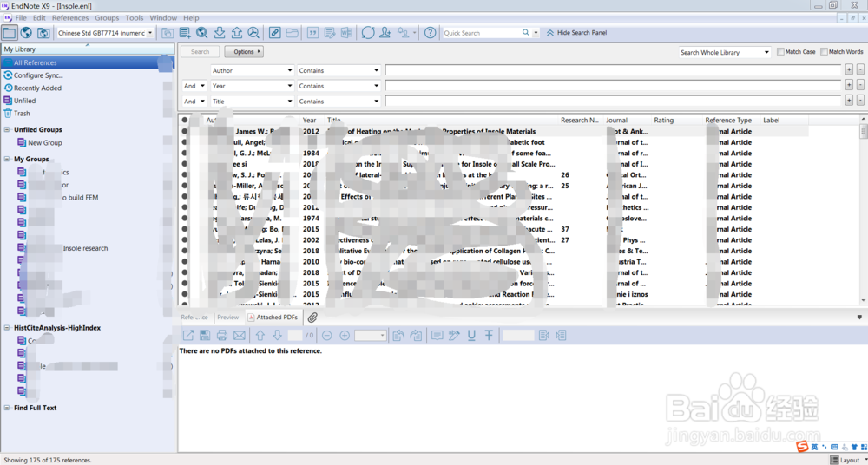868x465 pixels.
Task: Open File menu
Action: pyautogui.click(x=21, y=18)
